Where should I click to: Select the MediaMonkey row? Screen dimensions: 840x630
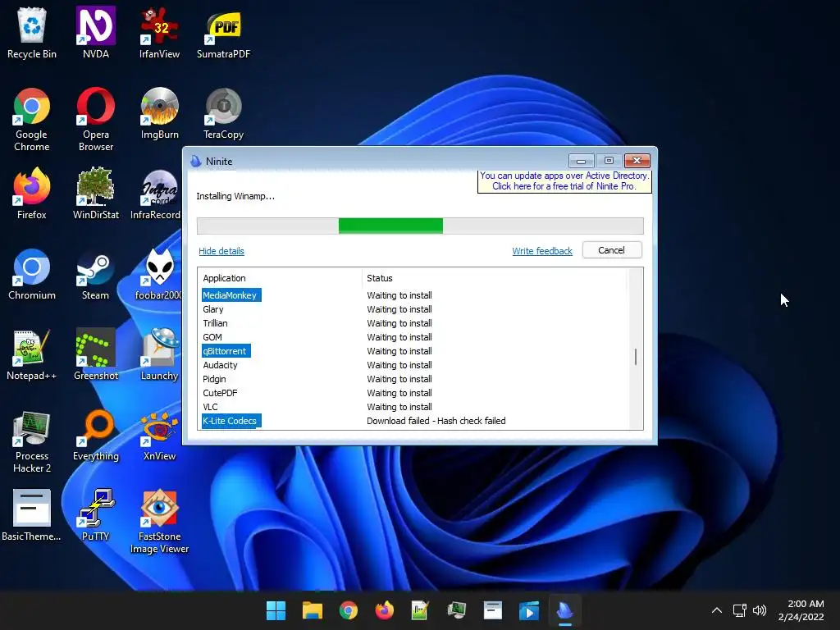412,295
